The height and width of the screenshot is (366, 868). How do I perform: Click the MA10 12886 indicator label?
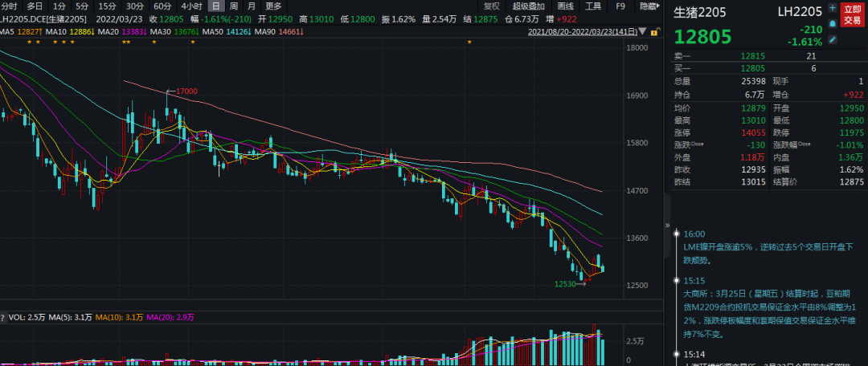pyautogui.click(x=68, y=31)
